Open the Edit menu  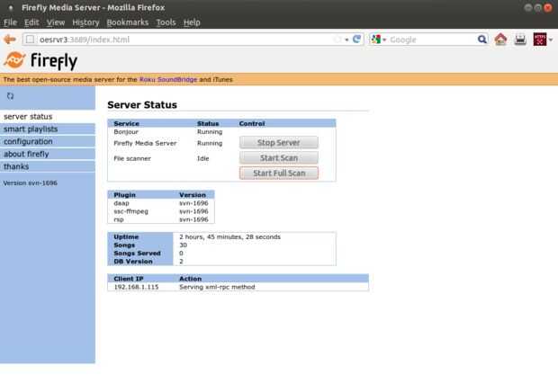pyautogui.click(x=31, y=22)
